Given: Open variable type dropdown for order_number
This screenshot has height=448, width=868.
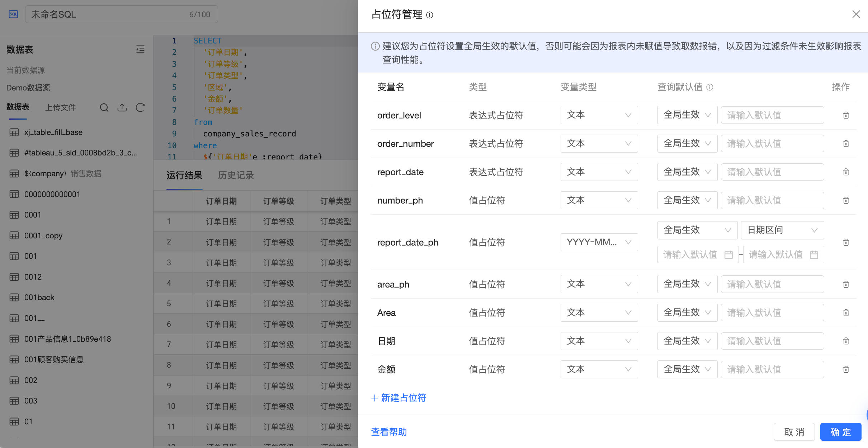Looking at the screenshot, I should [599, 144].
